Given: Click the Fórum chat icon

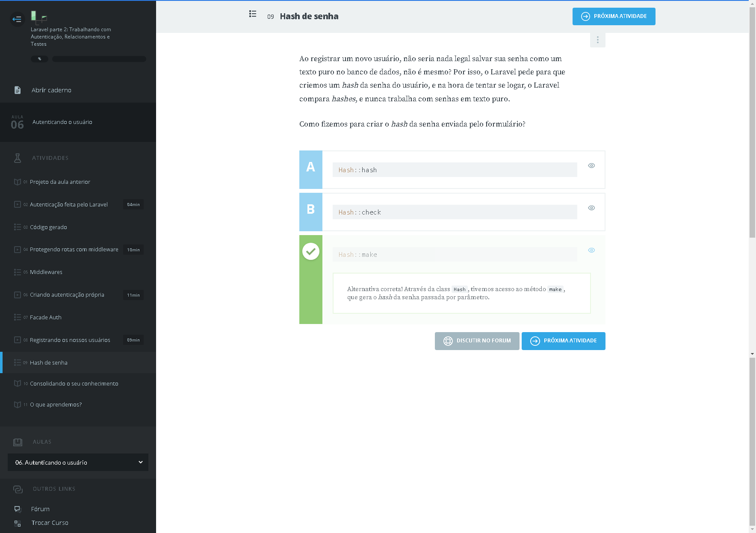Looking at the screenshot, I should tap(18, 509).
